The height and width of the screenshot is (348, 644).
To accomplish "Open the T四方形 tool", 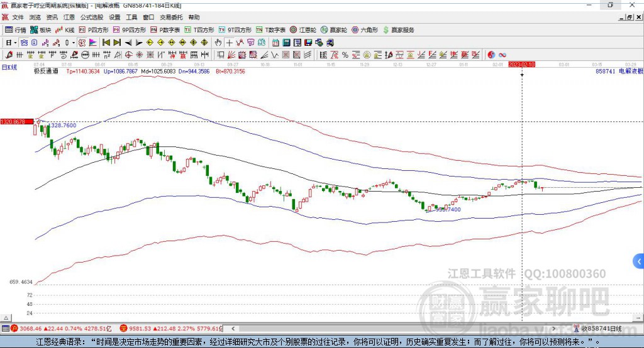I will pyautogui.click(x=199, y=30).
